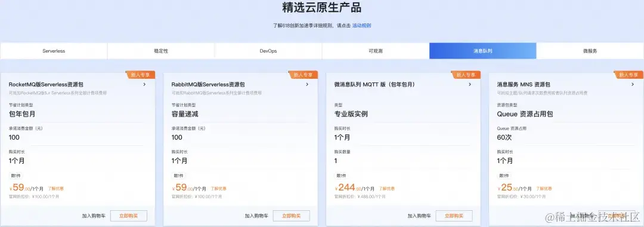Screen dimensions: 644x227
Task: Click 60次 Queue 资源占用 value
Action: [504, 137]
